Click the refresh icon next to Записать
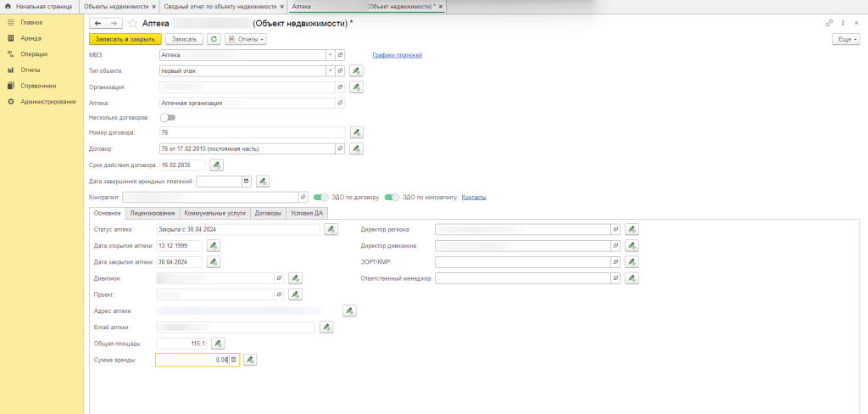The width and height of the screenshot is (868, 414). [214, 39]
